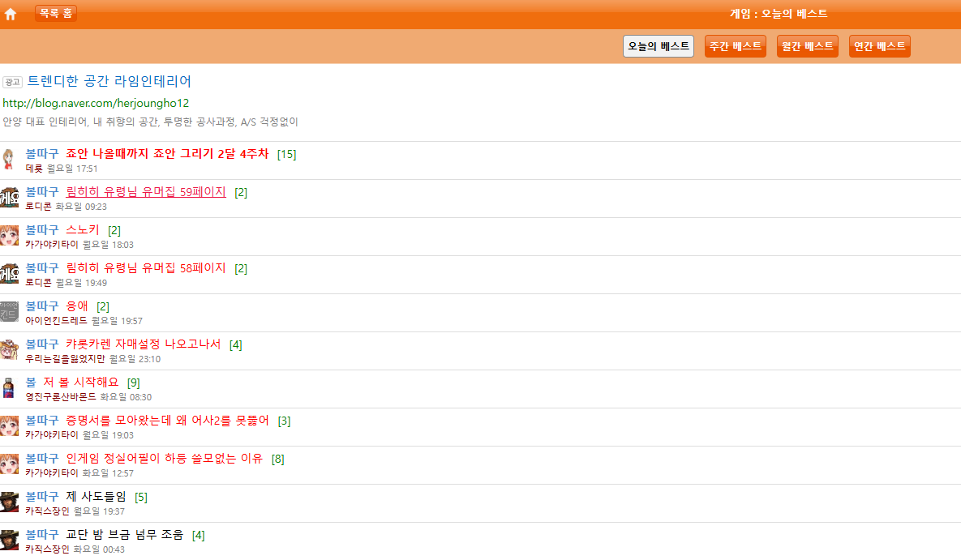Open comment count [8] on 인게임 정실어필이 post

277,459
